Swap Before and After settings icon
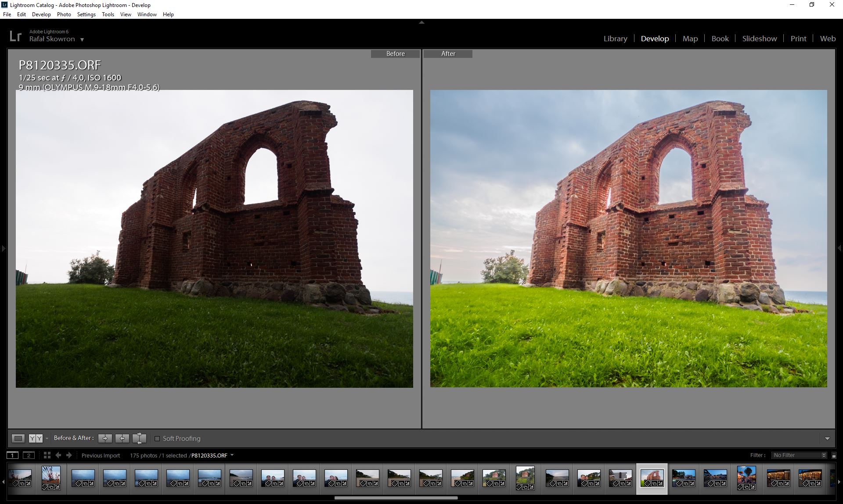 (x=139, y=438)
